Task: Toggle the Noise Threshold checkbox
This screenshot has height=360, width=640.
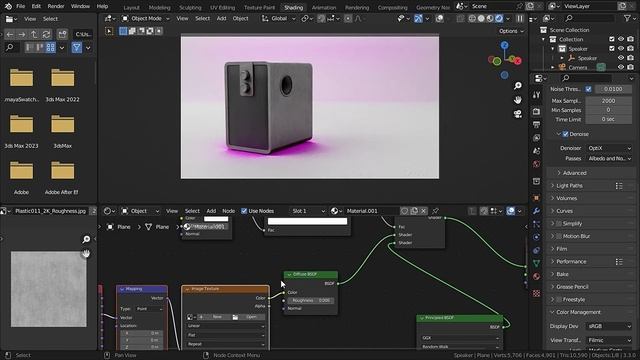Action: tap(588, 89)
